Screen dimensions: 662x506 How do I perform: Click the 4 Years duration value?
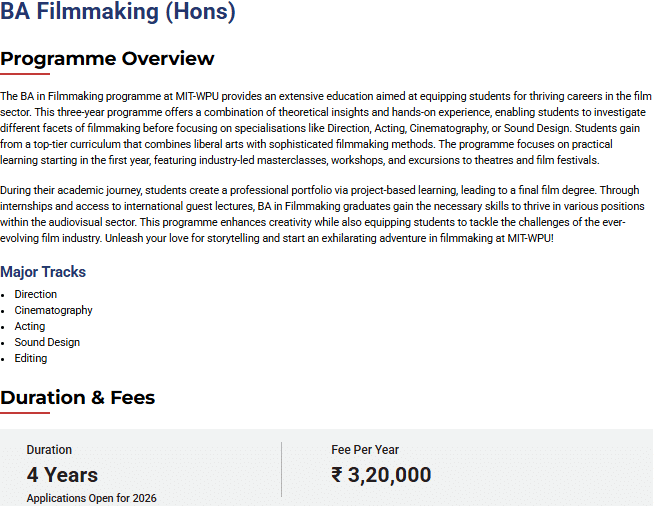coord(62,474)
